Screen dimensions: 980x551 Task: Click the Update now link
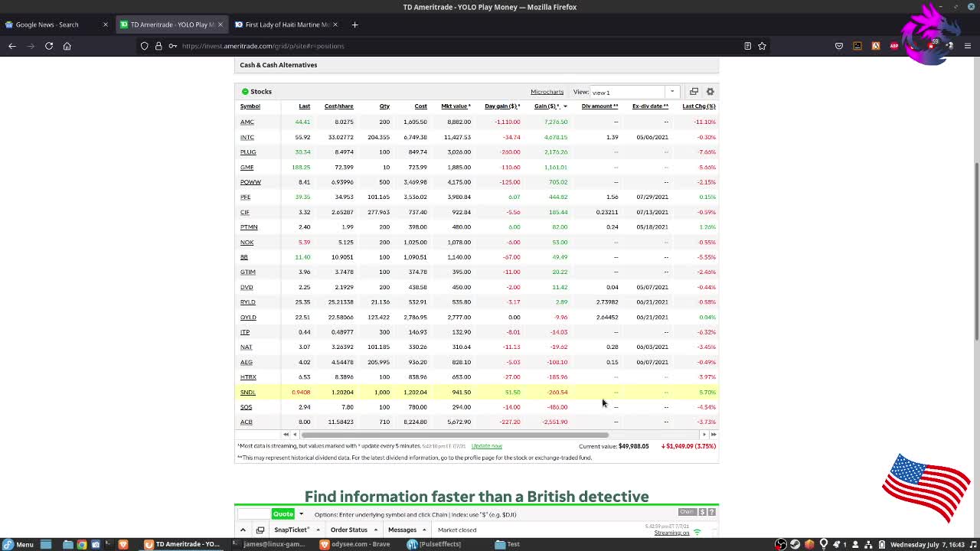click(486, 446)
